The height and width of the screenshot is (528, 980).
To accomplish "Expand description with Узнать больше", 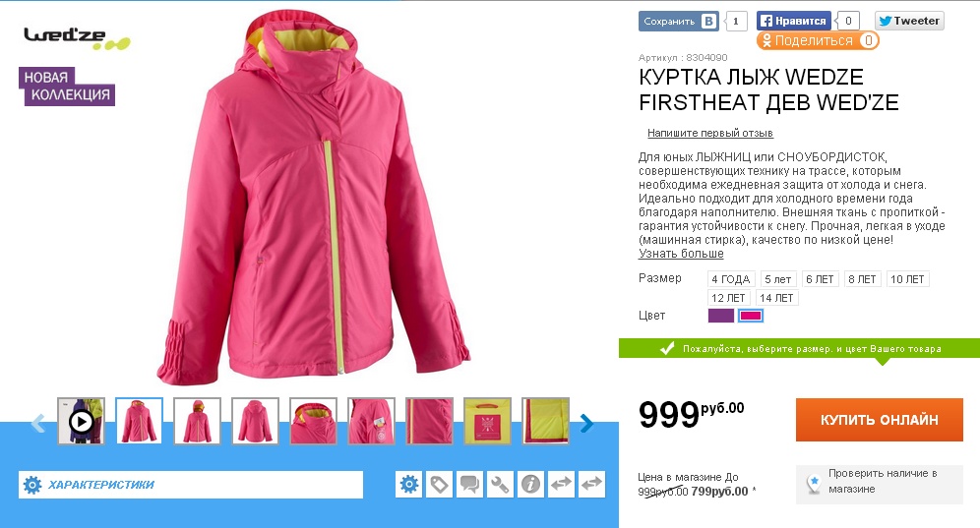I will tap(681, 254).
